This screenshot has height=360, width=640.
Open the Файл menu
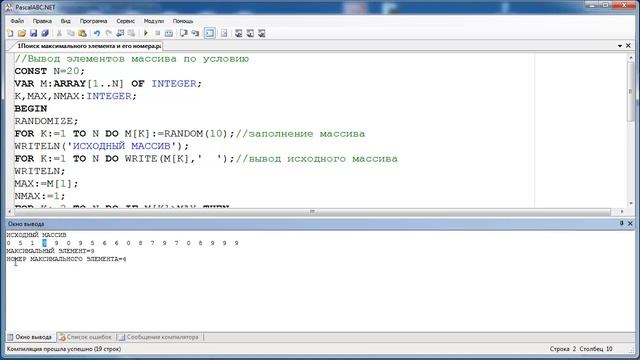[x=17, y=21]
